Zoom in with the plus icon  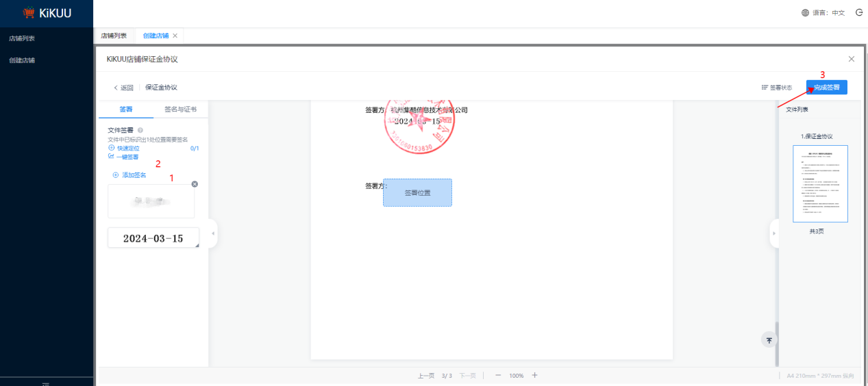tap(535, 375)
